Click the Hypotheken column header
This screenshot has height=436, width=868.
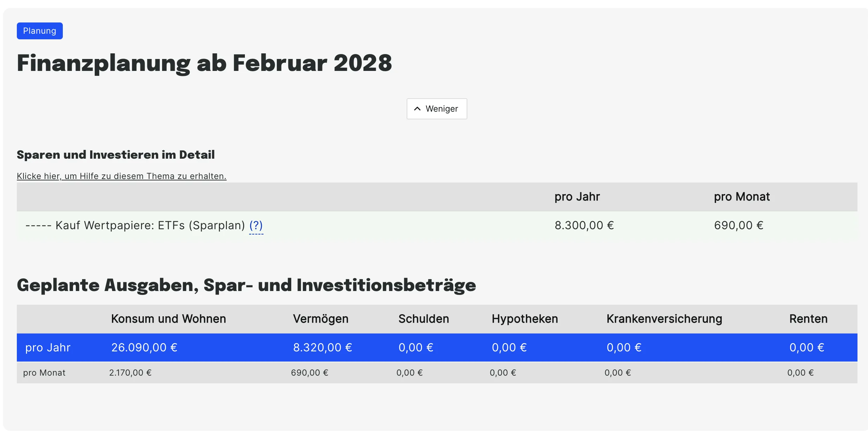525,319
